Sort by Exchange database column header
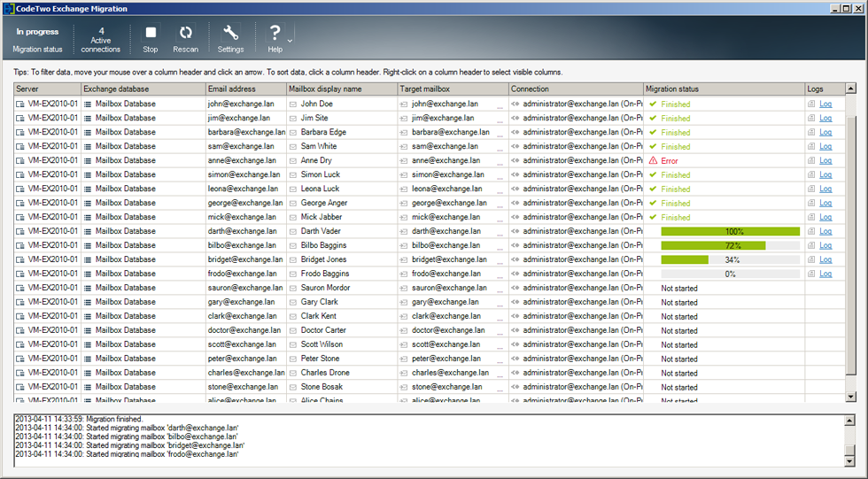 click(143, 89)
